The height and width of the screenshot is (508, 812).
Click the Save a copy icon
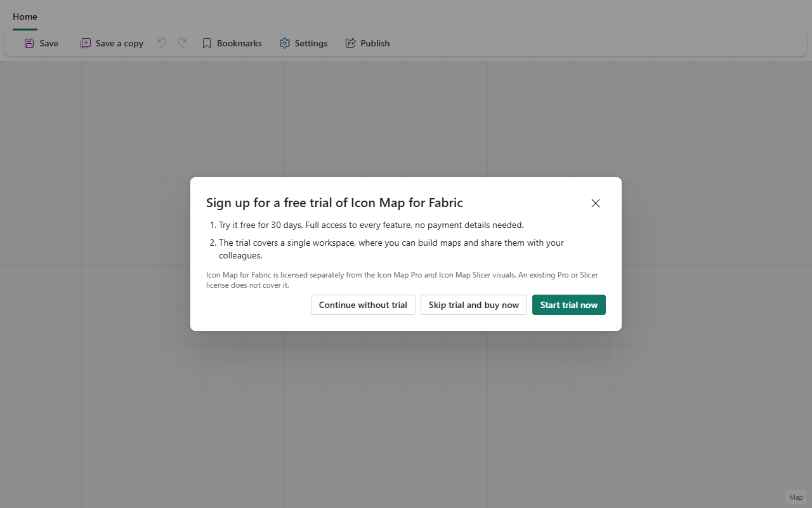[x=85, y=43]
